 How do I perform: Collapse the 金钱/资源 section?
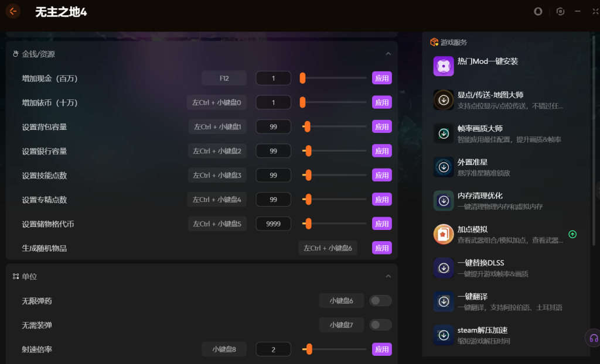388,54
